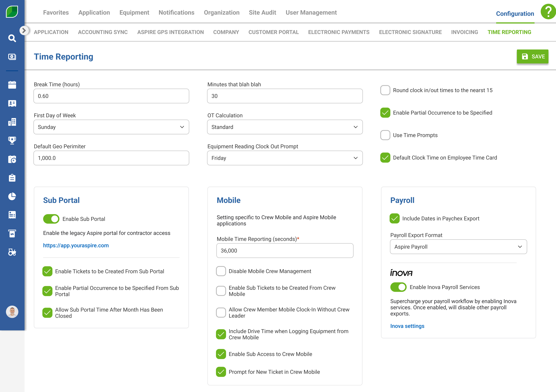Screen dimensions: 556x392
Task: Click the add-new stacked windows sidebar icon
Action: [12, 57]
